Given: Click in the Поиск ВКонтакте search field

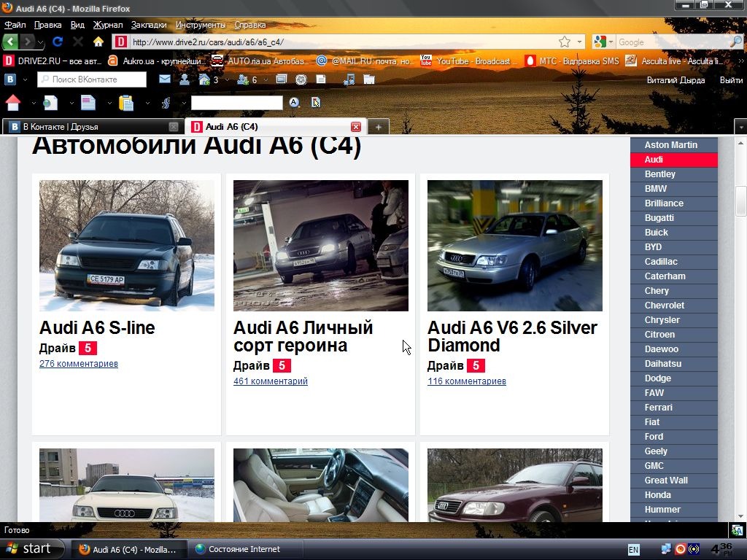Looking at the screenshot, I should [92, 79].
